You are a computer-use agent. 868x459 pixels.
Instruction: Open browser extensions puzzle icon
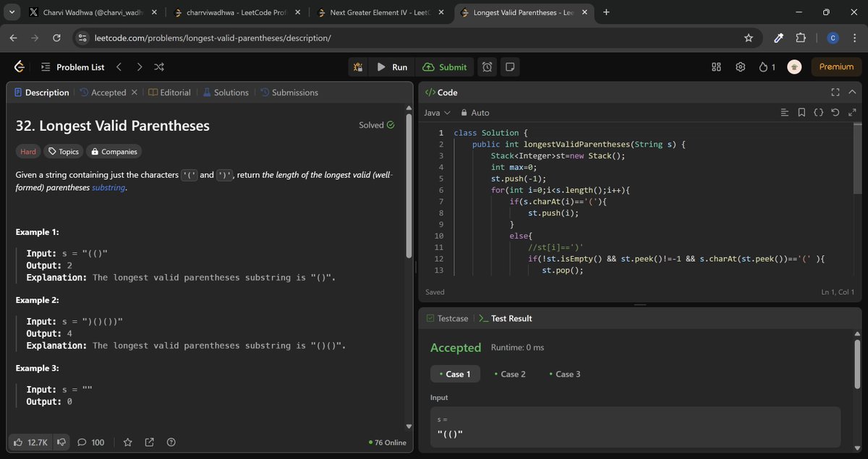click(x=801, y=38)
